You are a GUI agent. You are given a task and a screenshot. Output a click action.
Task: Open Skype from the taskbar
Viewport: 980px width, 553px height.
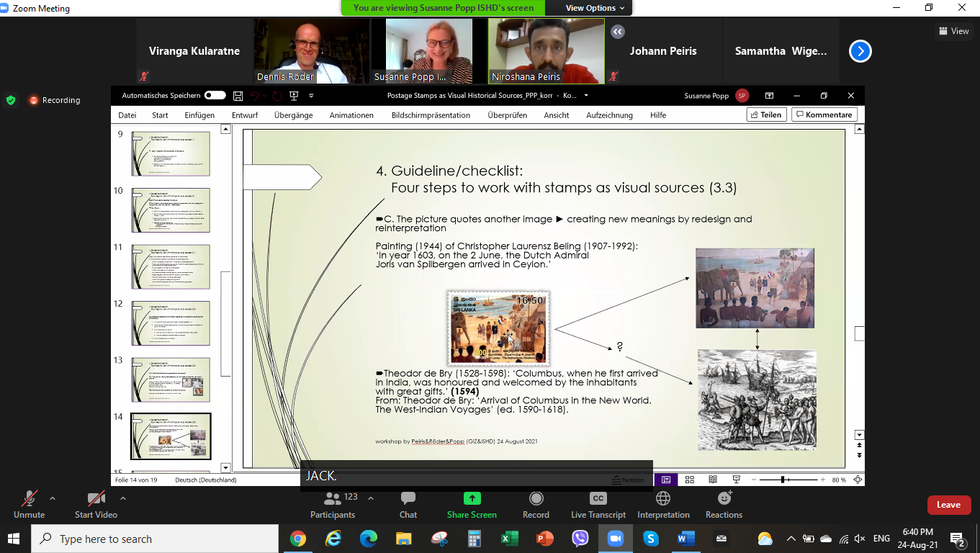click(651, 539)
